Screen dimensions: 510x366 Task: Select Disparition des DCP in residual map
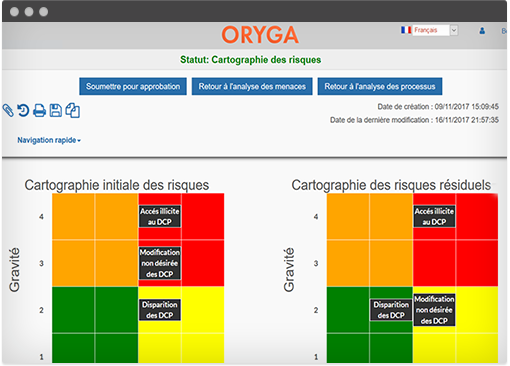pos(391,310)
